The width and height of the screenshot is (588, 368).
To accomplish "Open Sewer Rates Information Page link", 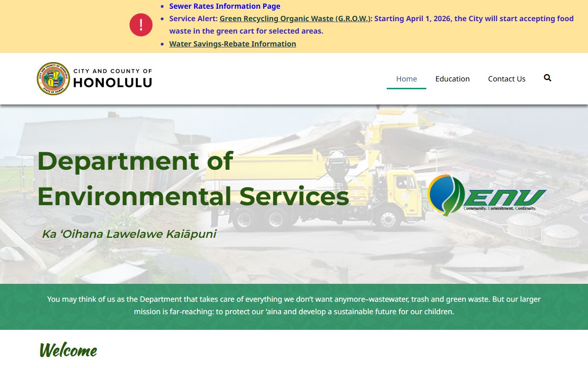I will 225,6.
